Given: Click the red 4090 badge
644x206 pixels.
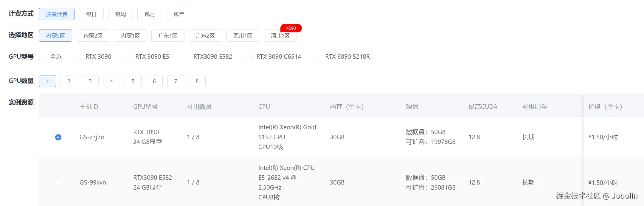Looking at the screenshot, I should coord(291,28).
